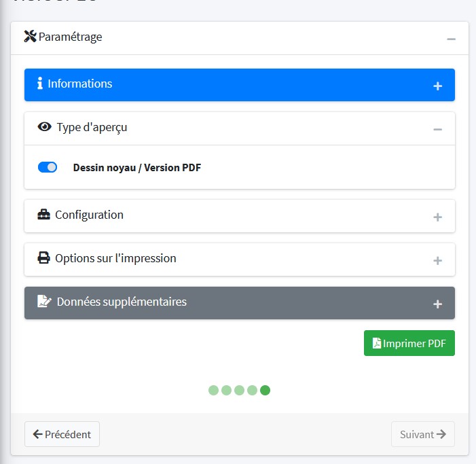
Task: Click the Suivant button
Action: click(423, 434)
